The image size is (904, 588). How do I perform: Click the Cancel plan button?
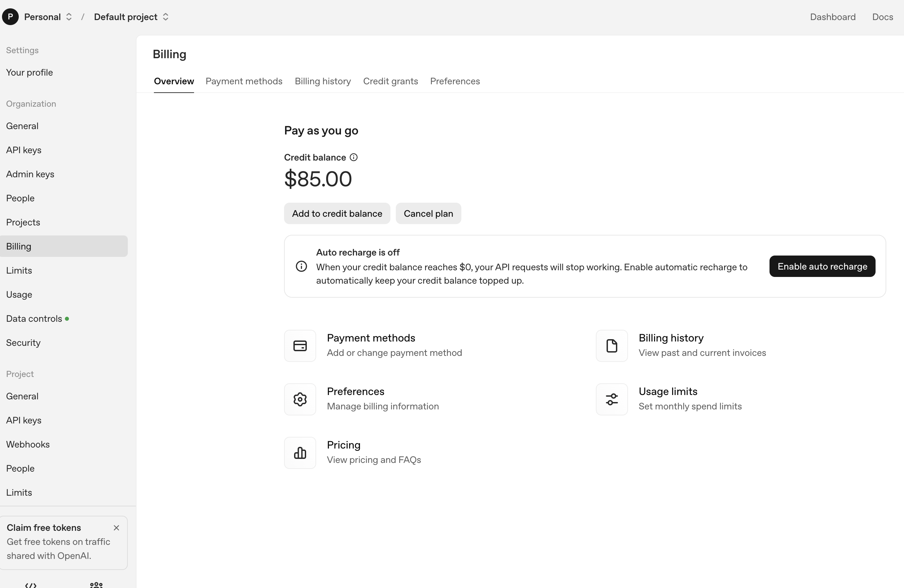(x=428, y=213)
